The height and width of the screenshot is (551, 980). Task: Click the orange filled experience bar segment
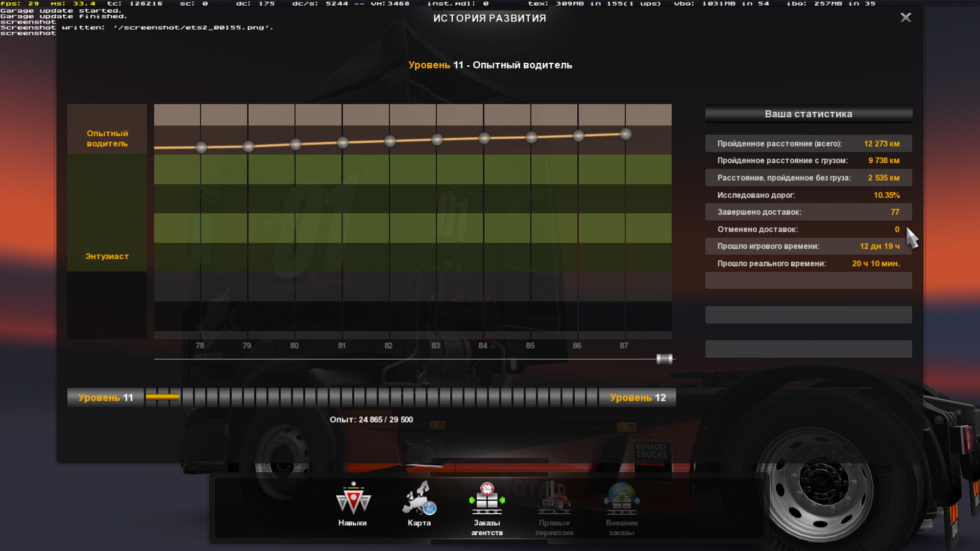pos(162,397)
